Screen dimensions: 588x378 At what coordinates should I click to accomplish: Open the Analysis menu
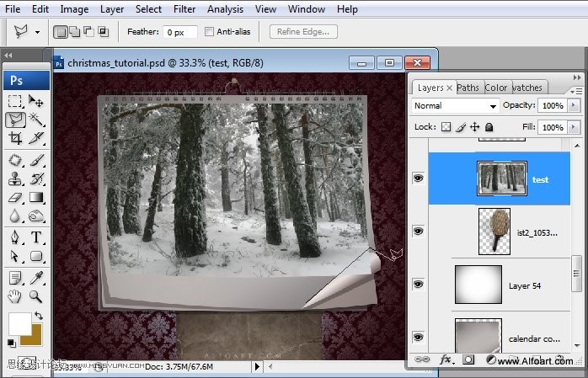coord(225,9)
